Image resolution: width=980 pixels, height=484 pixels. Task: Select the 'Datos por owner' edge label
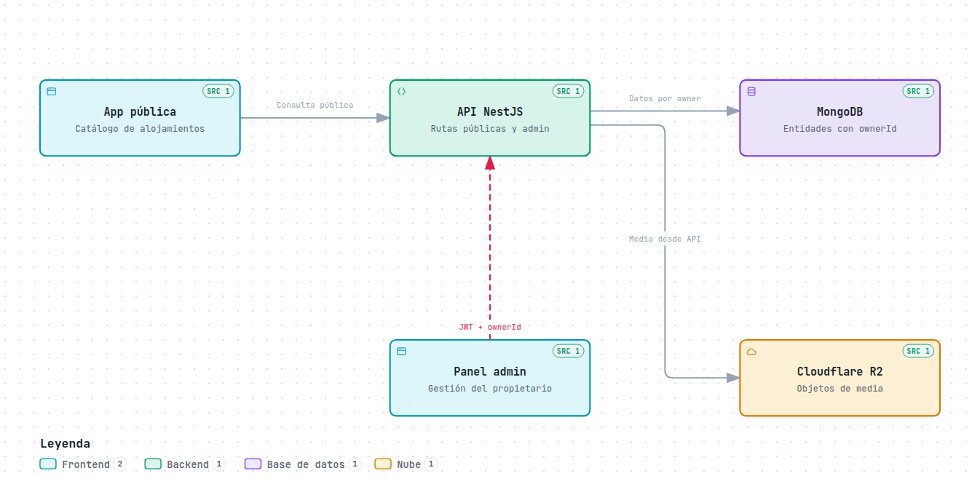click(665, 98)
